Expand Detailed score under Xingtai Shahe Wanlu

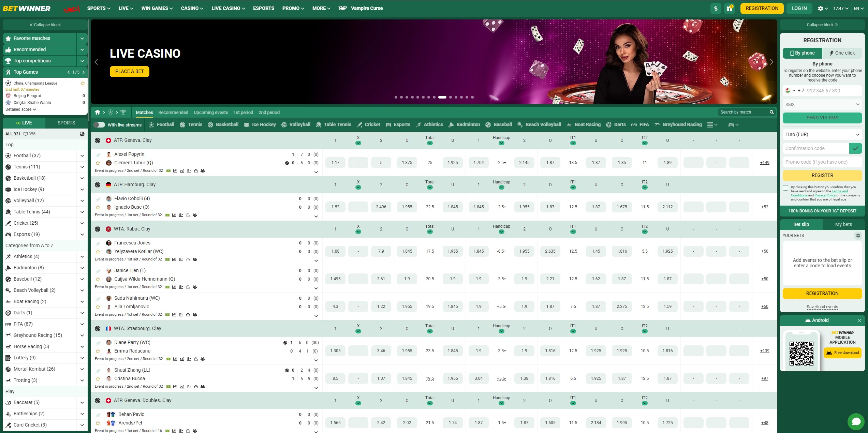[21, 109]
